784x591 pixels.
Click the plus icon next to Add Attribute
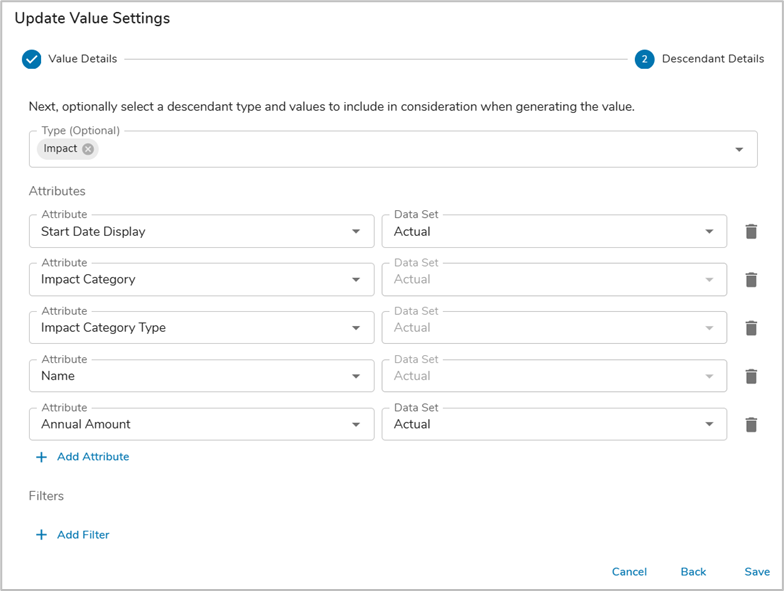coord(41,457)
